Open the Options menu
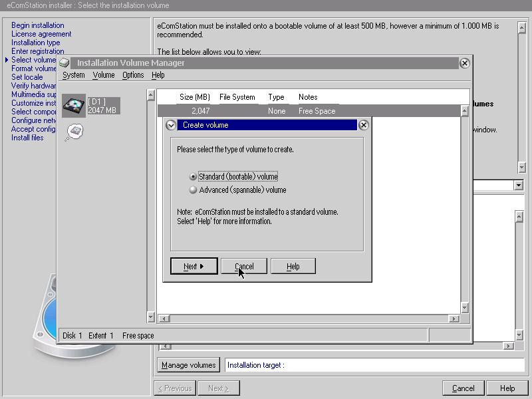The image size is (532, 399). 133,75
